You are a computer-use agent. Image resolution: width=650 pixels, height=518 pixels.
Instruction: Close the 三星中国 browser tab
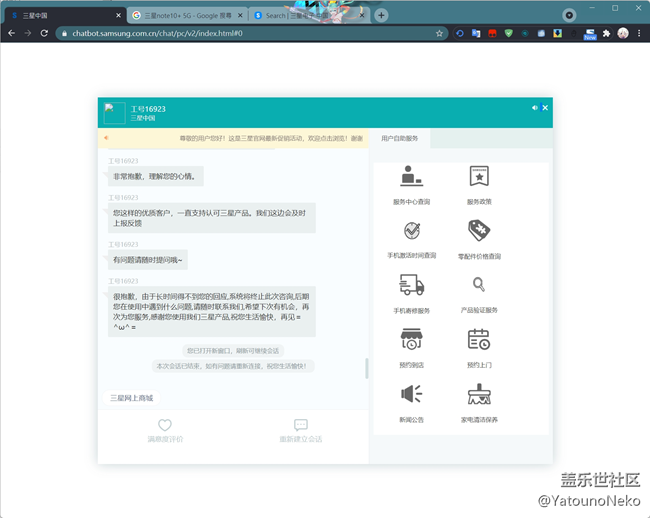pyautogui.click(x=119, y=15)
